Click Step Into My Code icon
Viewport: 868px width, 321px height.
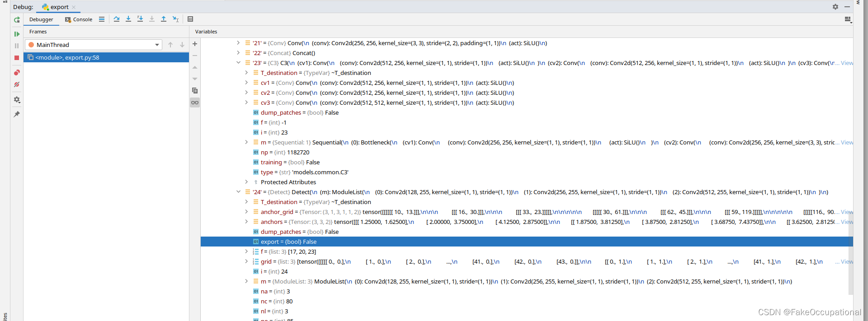pos(140,19)
